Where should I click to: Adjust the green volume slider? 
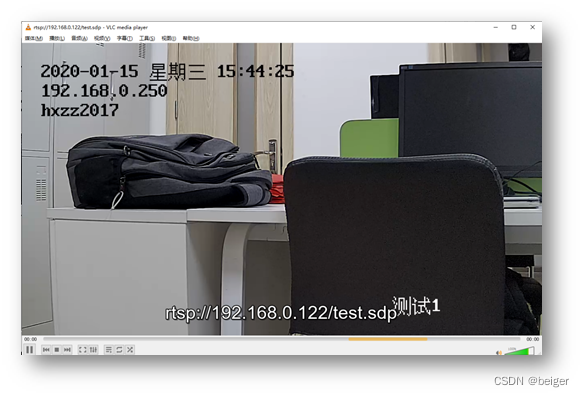point(519,351)
